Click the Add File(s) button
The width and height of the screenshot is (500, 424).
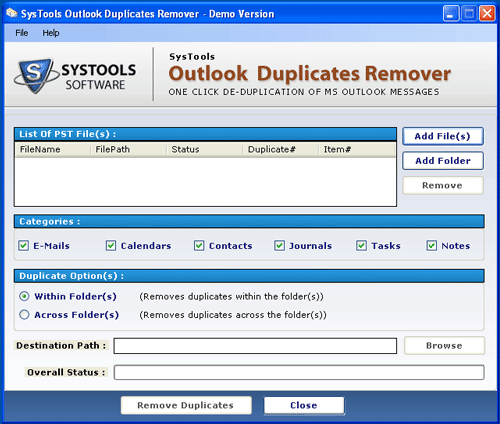pos(443,136)
